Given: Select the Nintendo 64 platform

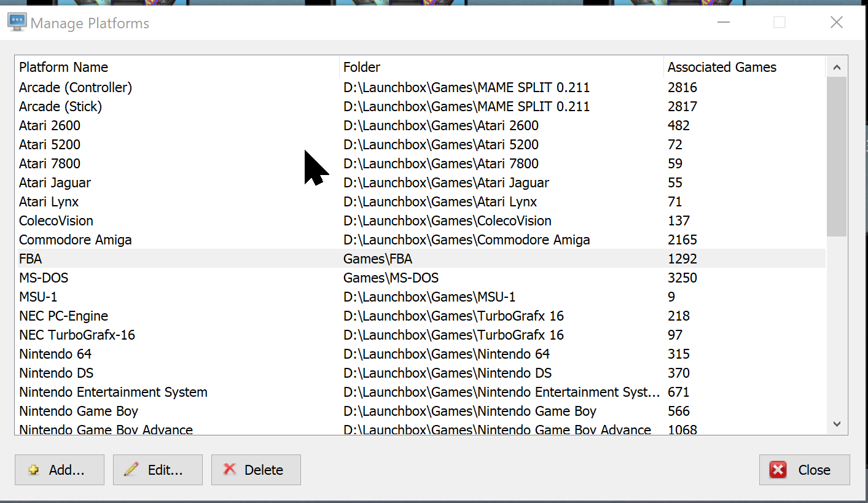Looking at the screenshot, I should pyautogui.click(x=420, y=354).
